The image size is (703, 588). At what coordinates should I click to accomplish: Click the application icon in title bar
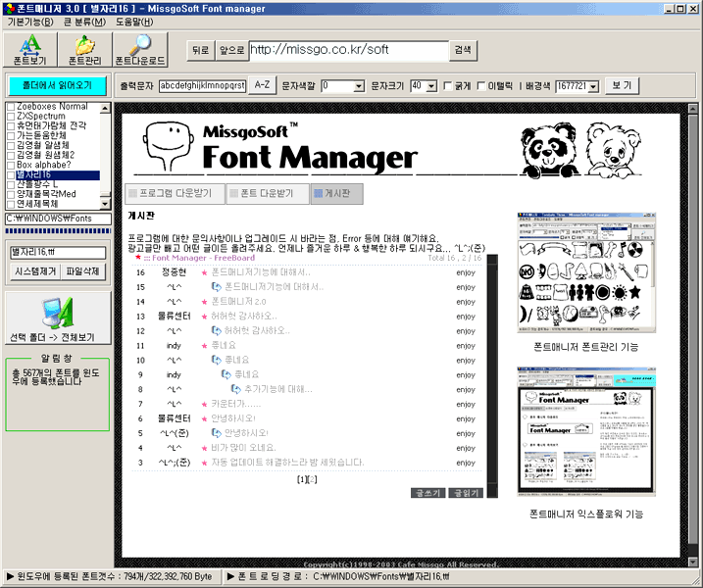pos(9,8)
